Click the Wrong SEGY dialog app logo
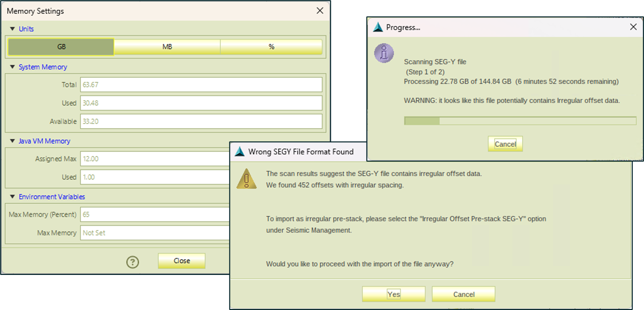644x310 pixels. click(239, 151)
